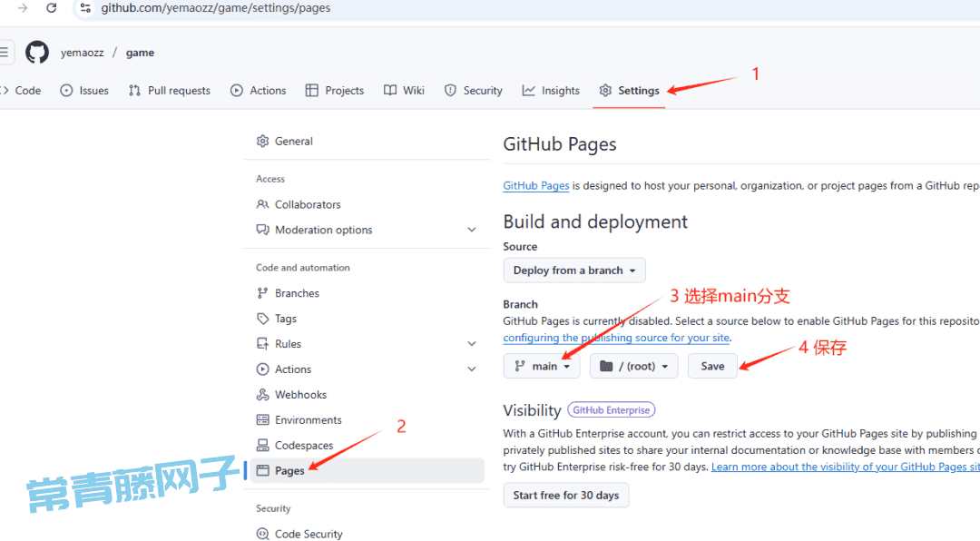Click the GitHub Enterprise badge

(x=612, y=410)
